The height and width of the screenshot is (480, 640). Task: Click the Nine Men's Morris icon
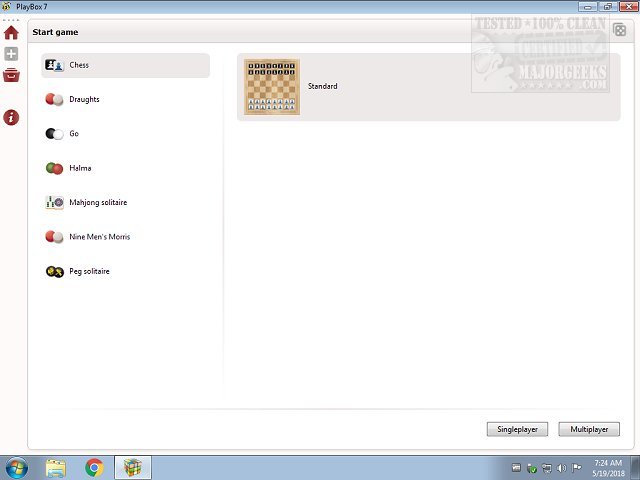pos(54,237)
